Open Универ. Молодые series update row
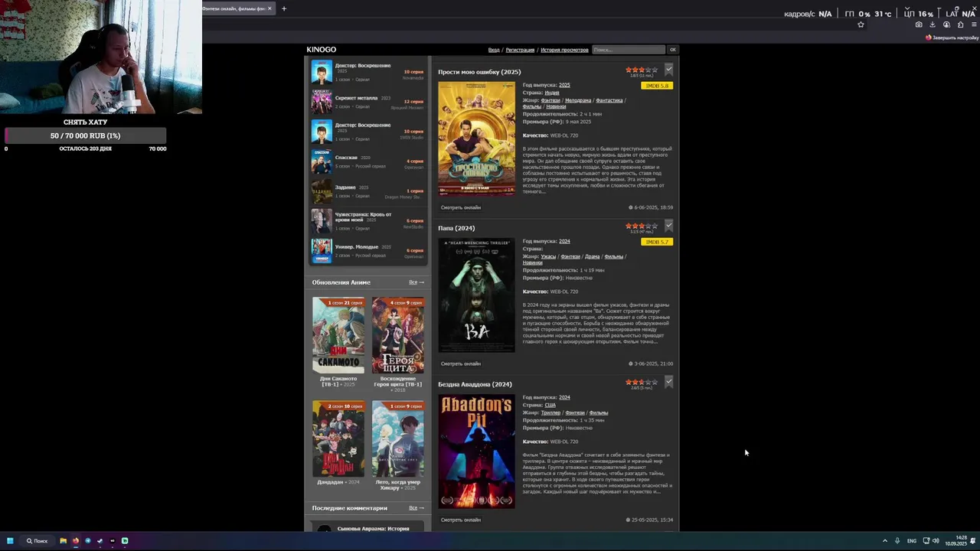Viewport: 980px width, 551px height. [x=367, y=251]
